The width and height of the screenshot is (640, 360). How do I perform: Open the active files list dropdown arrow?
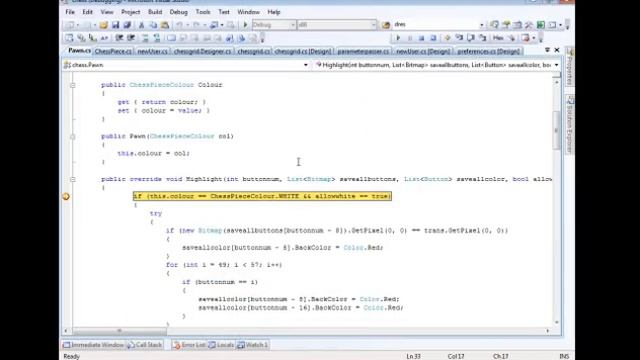pos(547,50)
